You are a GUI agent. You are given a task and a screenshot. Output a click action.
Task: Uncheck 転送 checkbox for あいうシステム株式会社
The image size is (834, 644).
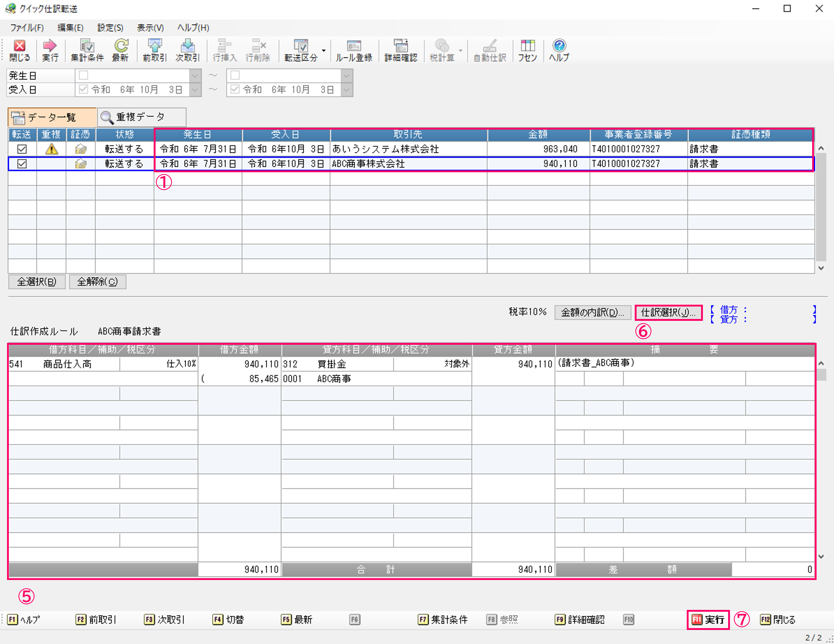click(x=22, y=149)
